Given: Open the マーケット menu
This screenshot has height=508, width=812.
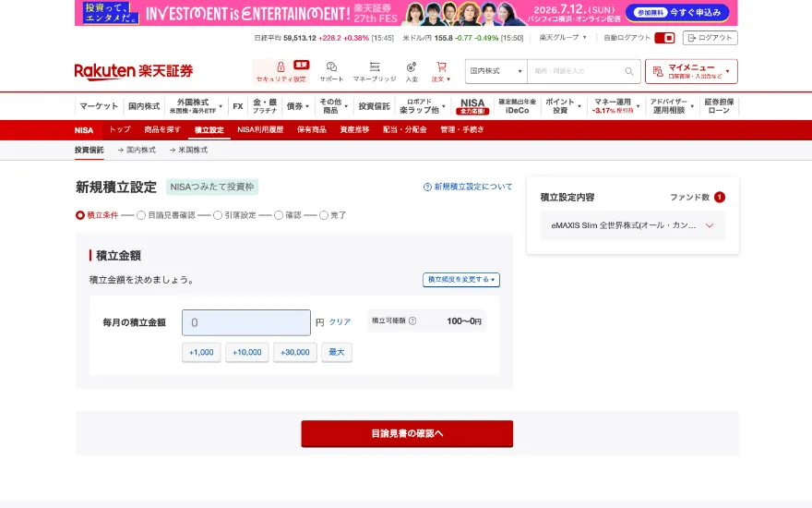Looking at the screenshot, I should pyautogui.click(x=99, y=106).
